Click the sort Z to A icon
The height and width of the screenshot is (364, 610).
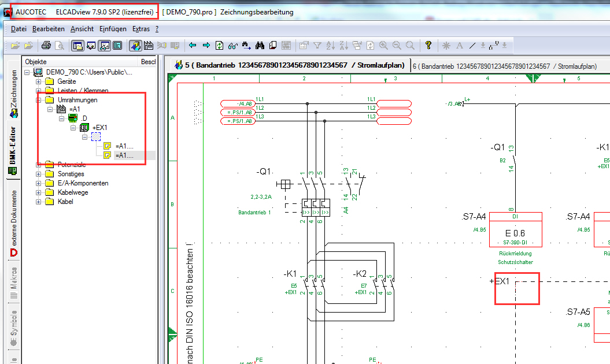344,46
